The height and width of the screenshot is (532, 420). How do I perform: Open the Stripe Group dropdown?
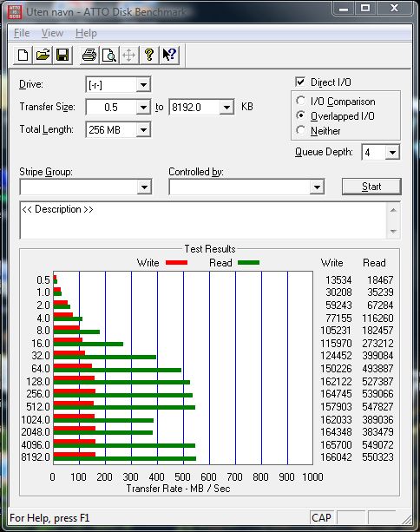144,187
